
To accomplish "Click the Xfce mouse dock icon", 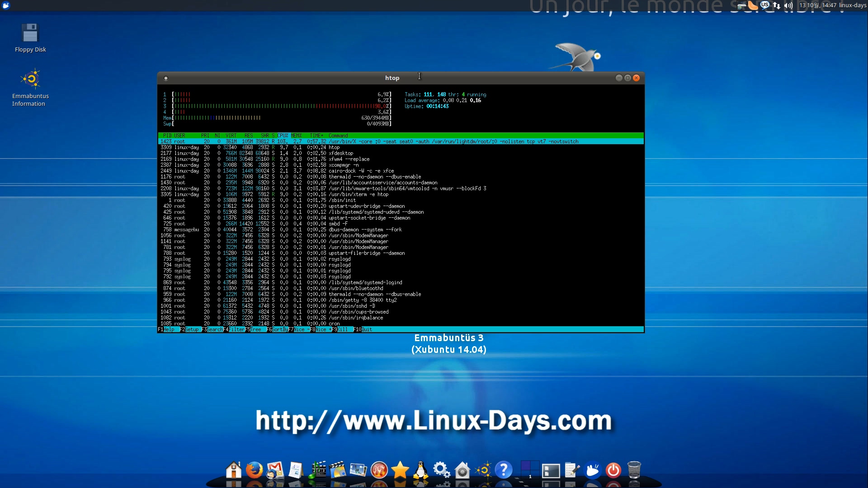I will click(592, 470).
